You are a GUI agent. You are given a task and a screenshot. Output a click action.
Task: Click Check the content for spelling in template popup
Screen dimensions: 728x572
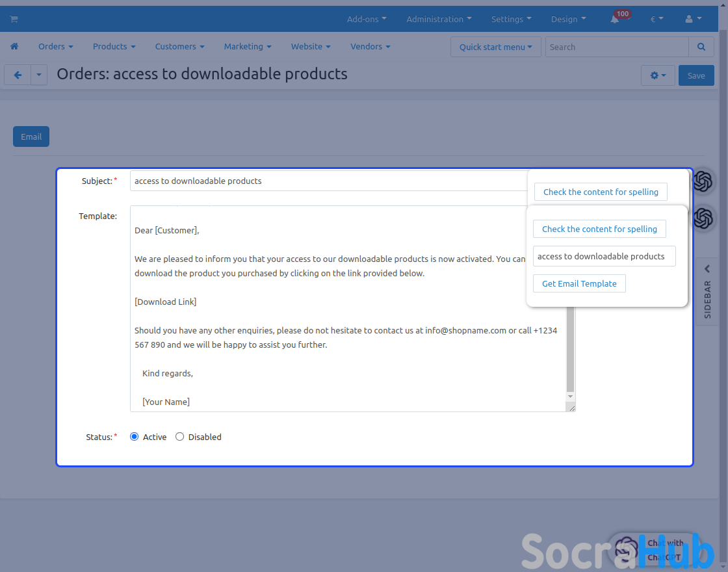coord(599,229)
